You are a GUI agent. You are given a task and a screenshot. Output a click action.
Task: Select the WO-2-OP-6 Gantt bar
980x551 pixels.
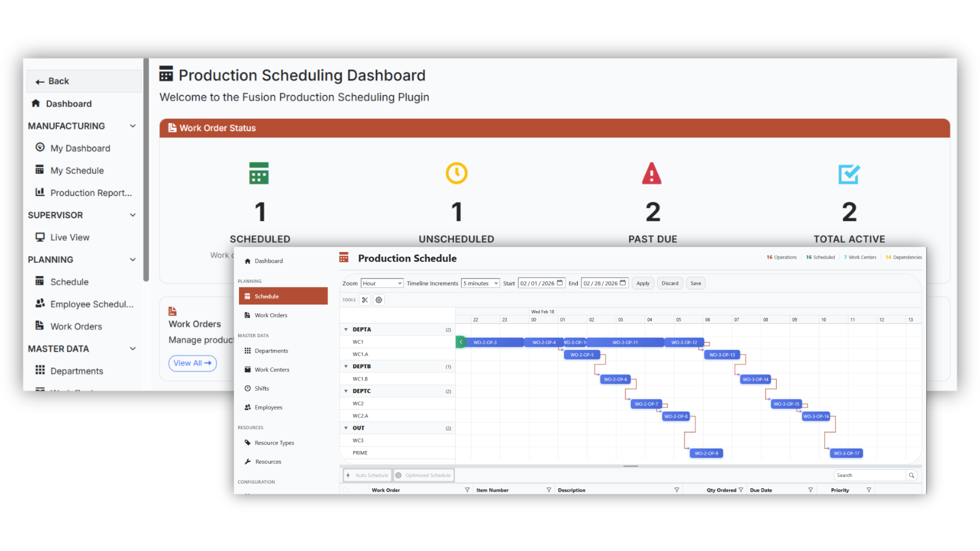pos(616,380)
